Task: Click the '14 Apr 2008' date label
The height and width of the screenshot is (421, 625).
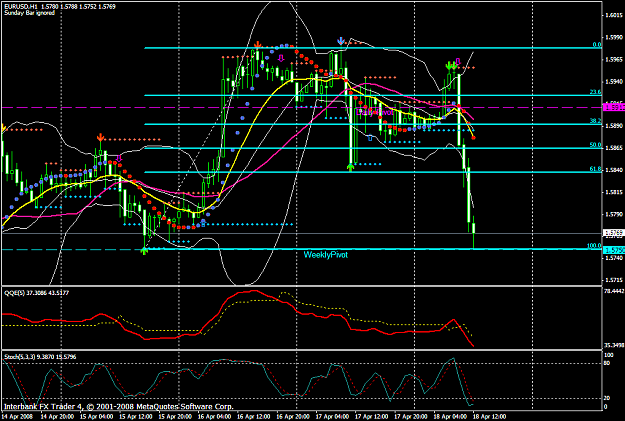Action: (18, 416)
